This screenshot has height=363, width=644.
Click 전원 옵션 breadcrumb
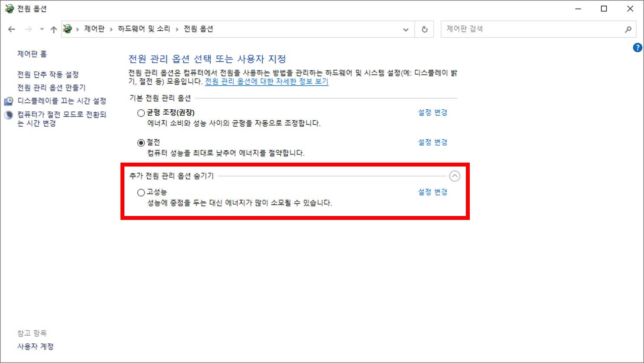pos(198,29)
